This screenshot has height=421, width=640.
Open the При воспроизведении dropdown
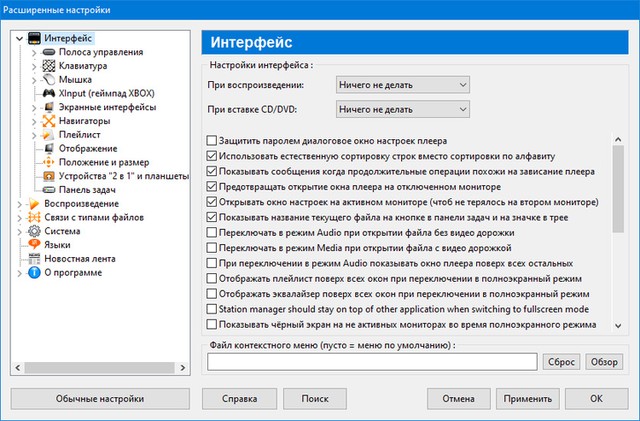pyautogui.click(x=402, y=85)
